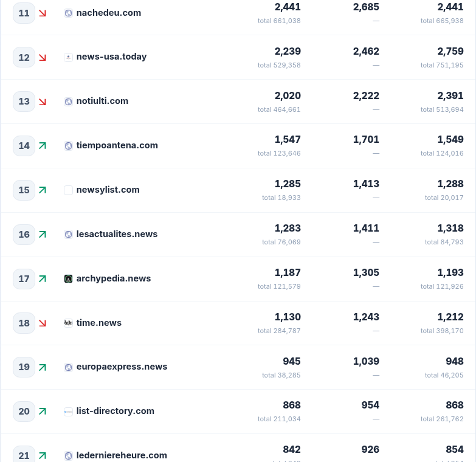The image size is (476, 462).
Task: Click the blank favicon beside newsylist.com
Action: point(68,190)
